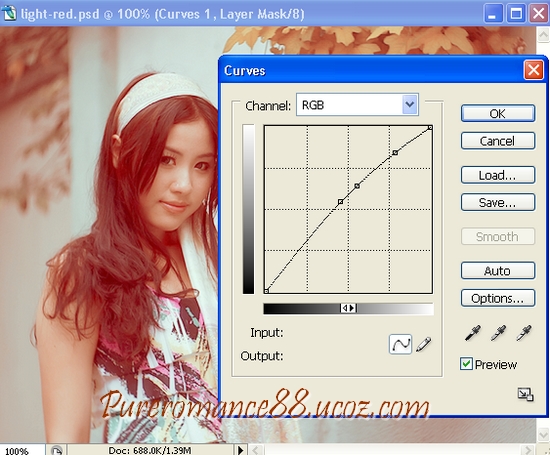Maximize the light-red.psd document window

pos(516,14)
